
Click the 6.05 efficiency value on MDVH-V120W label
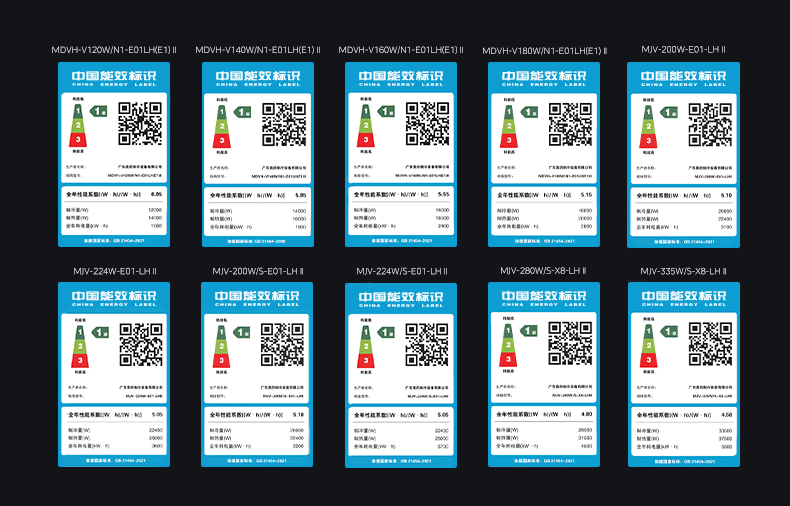click(156, 194)
